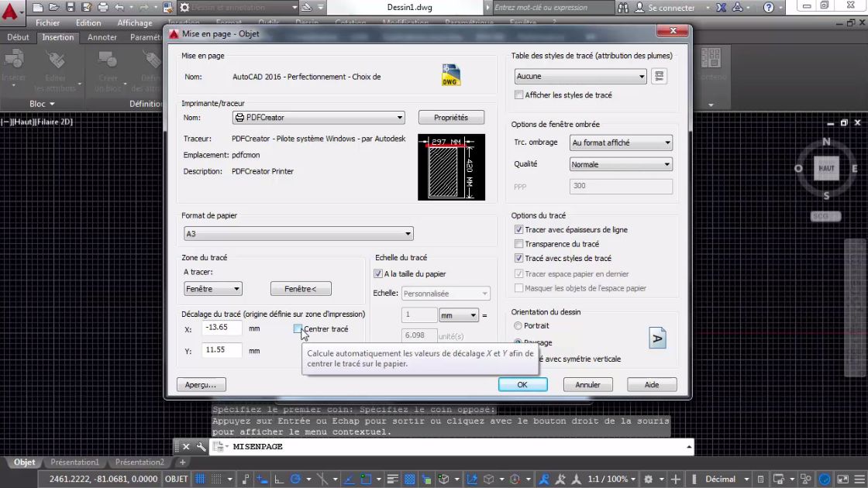Click the Propriétés button
The image size is (868, 488).
click(452, 117)
